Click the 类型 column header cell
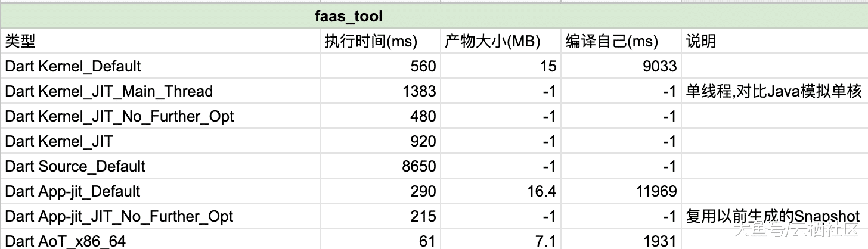This screenshot has height=249, width=868. click(x=160, y=41)
